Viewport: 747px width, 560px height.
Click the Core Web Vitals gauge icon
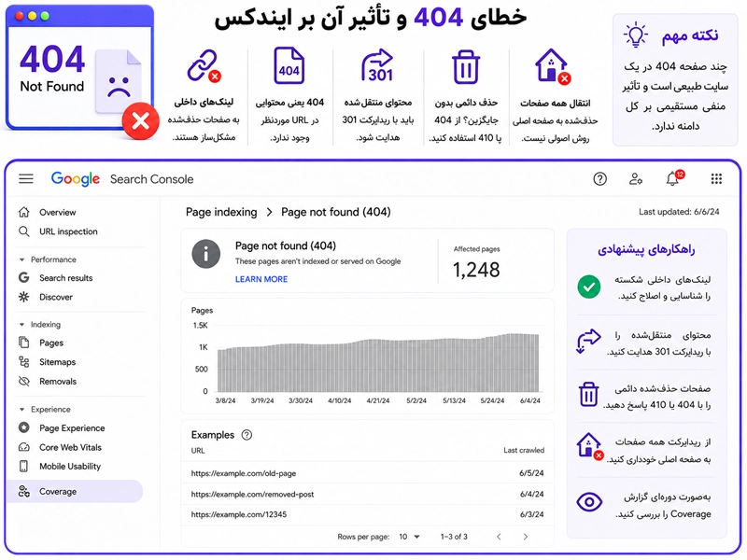24,447
